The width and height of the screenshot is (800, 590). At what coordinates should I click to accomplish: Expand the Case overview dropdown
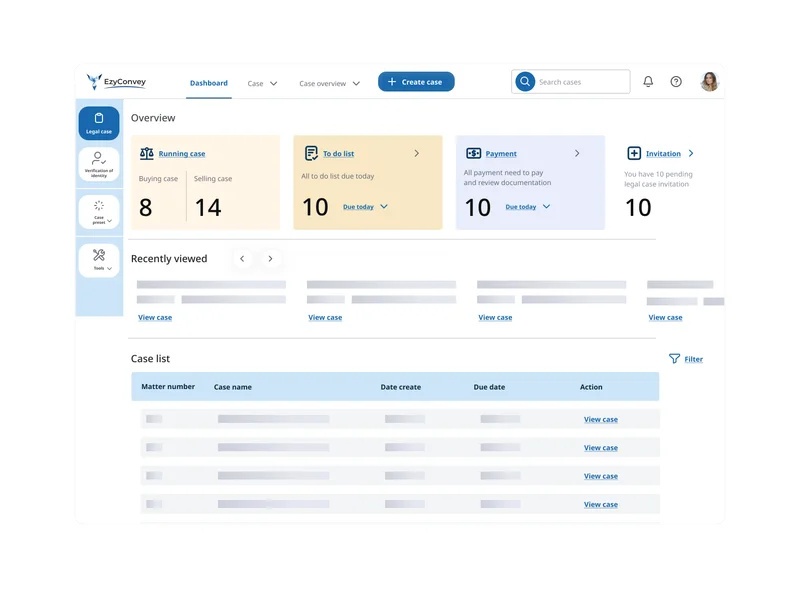click(x=328, y=84)
